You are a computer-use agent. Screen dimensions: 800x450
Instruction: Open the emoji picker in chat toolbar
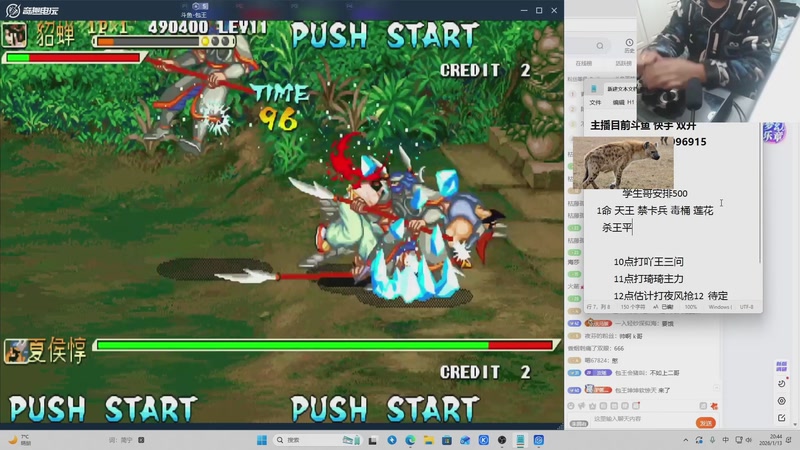point(571,406)
